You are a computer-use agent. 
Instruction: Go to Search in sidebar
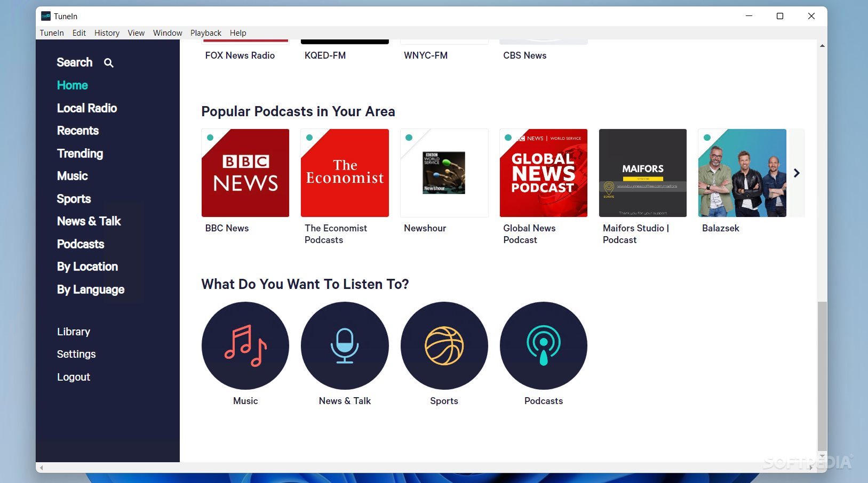click(x=75, y=62)
